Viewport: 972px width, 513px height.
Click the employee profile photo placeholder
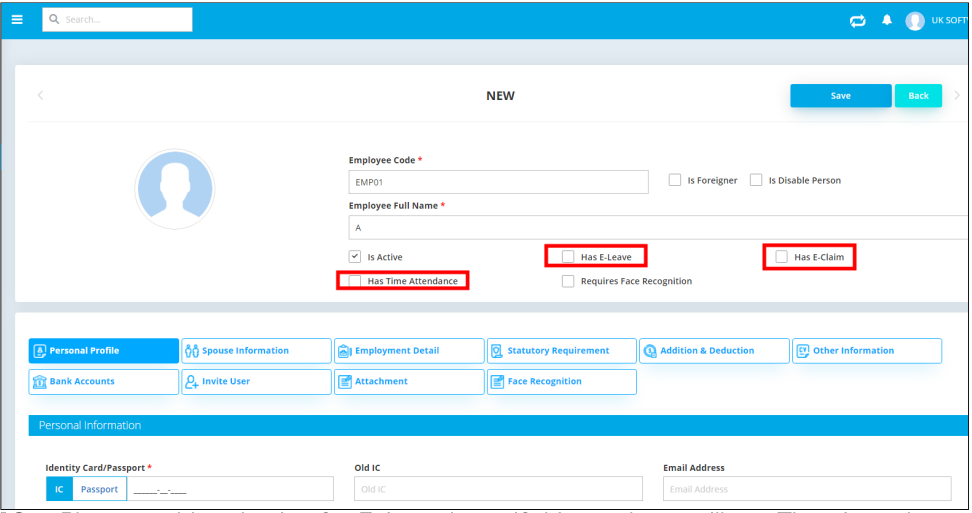click(175, 190)
